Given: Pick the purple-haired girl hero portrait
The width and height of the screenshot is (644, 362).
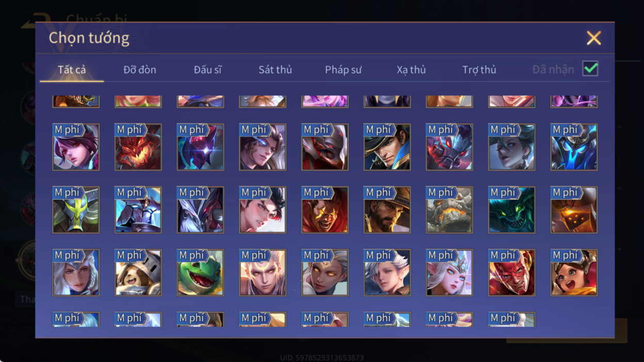Looking at the screenshot, I should point(76,147).
